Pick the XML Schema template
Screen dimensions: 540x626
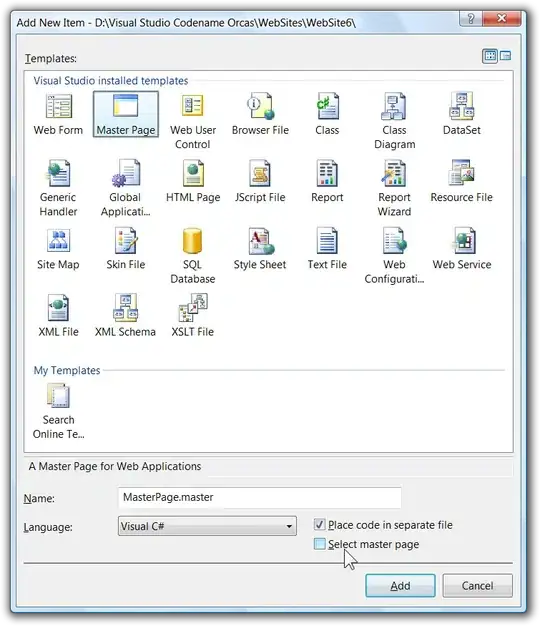pos(125,307)
